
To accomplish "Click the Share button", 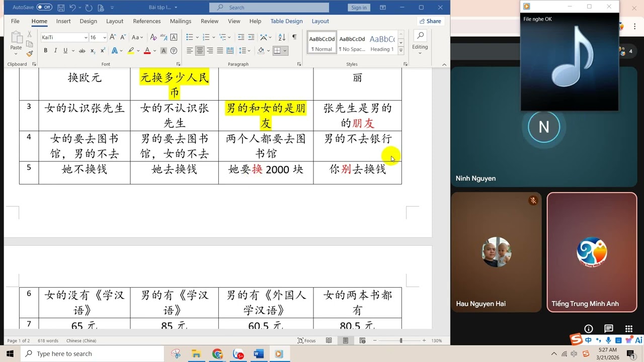I will click(430, 21).
